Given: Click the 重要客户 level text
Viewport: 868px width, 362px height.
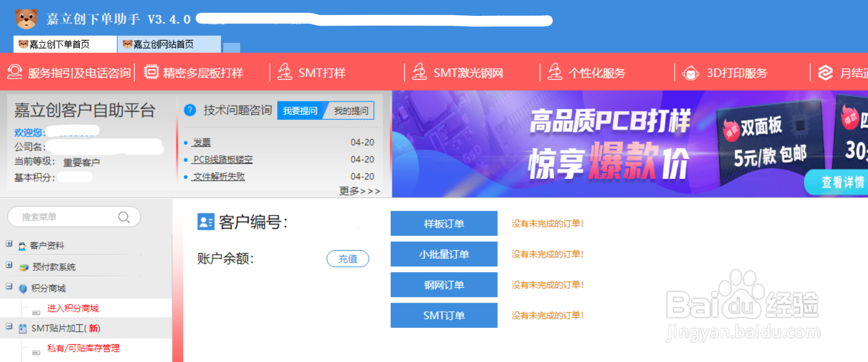Looking at the screenshot, I should click(82, 162).
